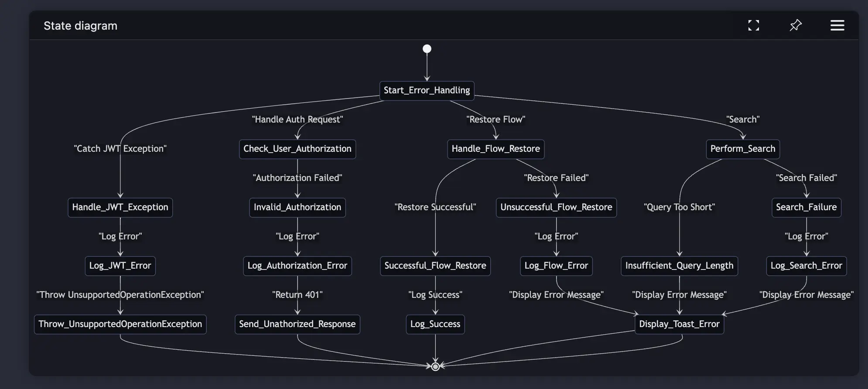The height and width of the screenshot is (389, 868).
Task: Select the Search_Failure state
Action: [806, 208]
